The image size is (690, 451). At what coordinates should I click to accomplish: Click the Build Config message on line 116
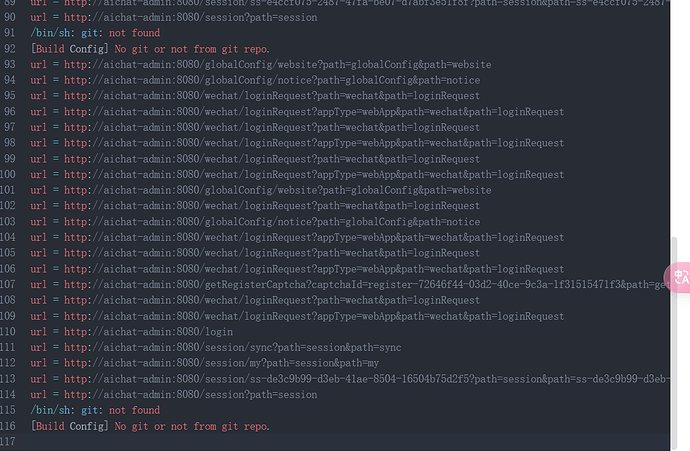tap(150, 426)
